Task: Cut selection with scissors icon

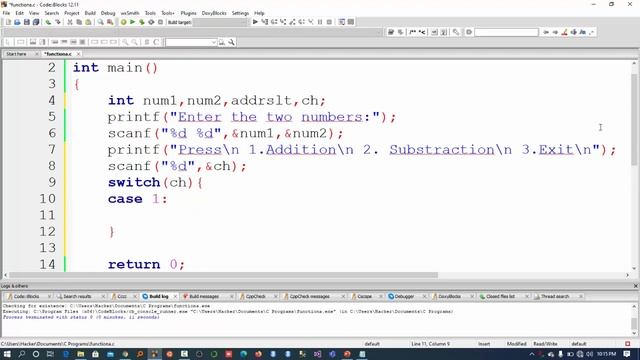Action: (70, 22)
